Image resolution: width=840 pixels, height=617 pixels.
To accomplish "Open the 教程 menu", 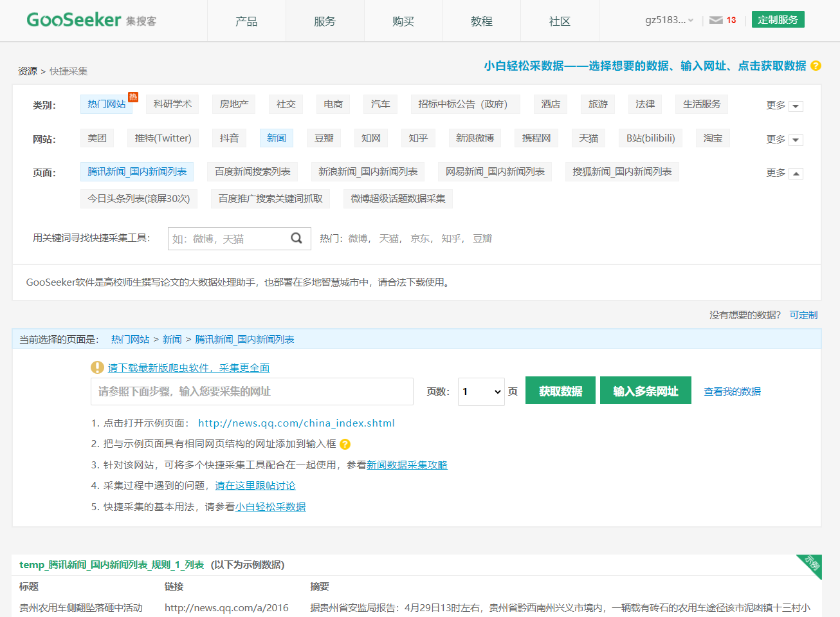I will [x=481, y=21].
